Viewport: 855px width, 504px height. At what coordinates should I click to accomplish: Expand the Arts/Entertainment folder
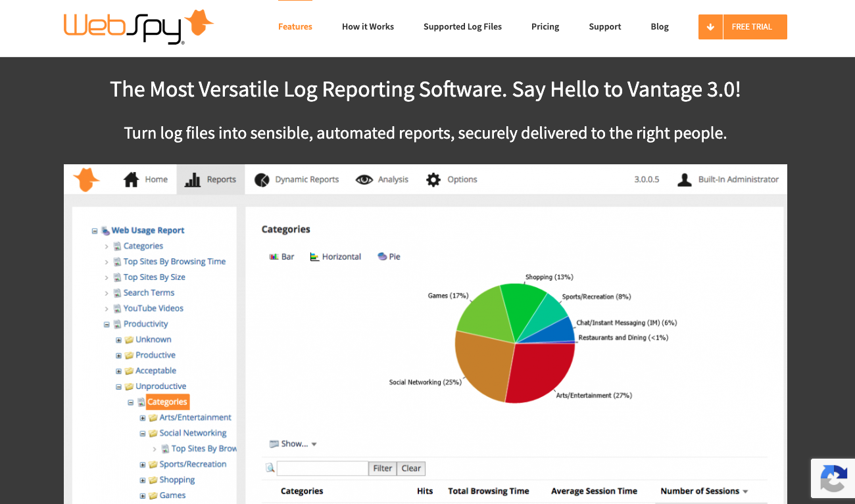click(x=143, y=418)
